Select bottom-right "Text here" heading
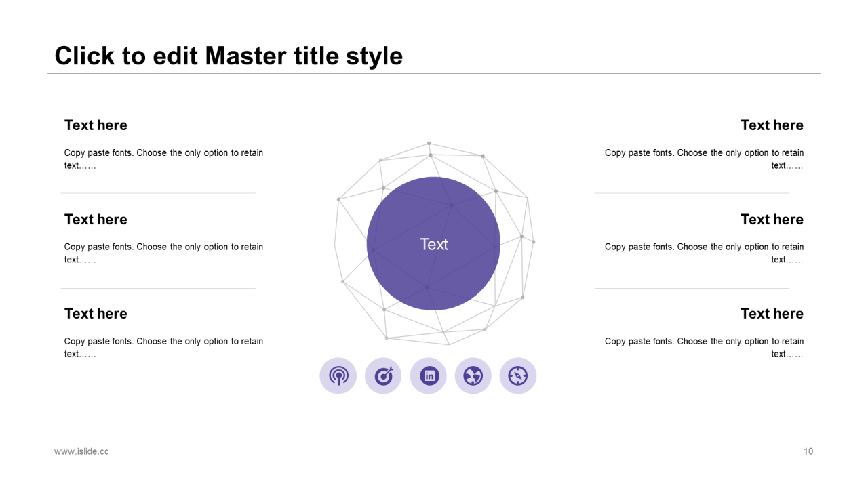 772,314
